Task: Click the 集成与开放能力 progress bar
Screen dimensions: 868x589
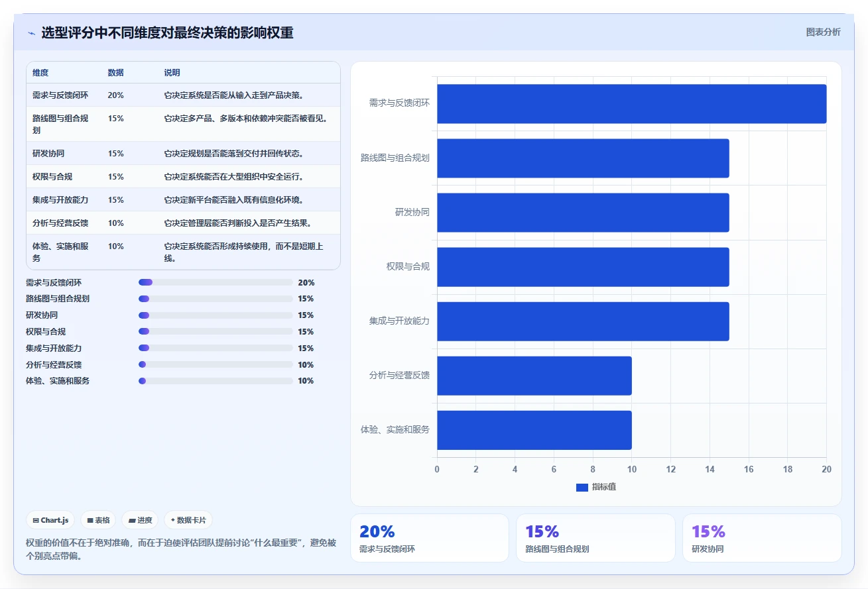Action: [x=216, y=348]
